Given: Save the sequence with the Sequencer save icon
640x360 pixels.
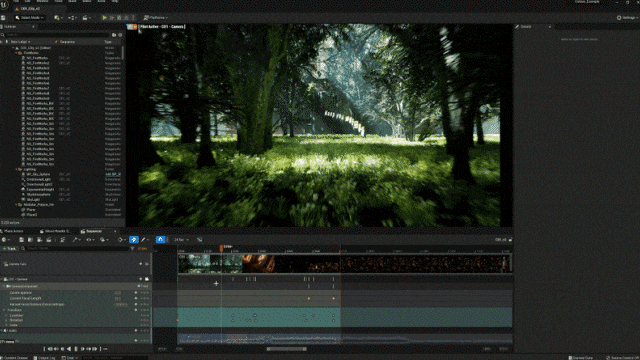Looking at the screenshot, I should coord(21,240).
